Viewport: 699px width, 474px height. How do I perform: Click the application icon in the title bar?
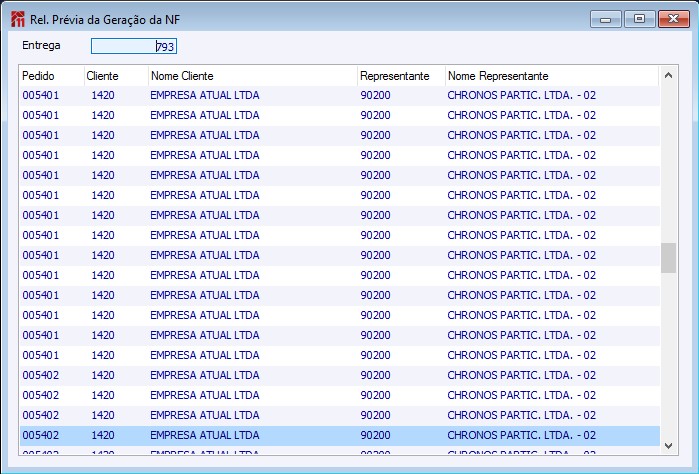pyautogui.click(x=18, y=20)
